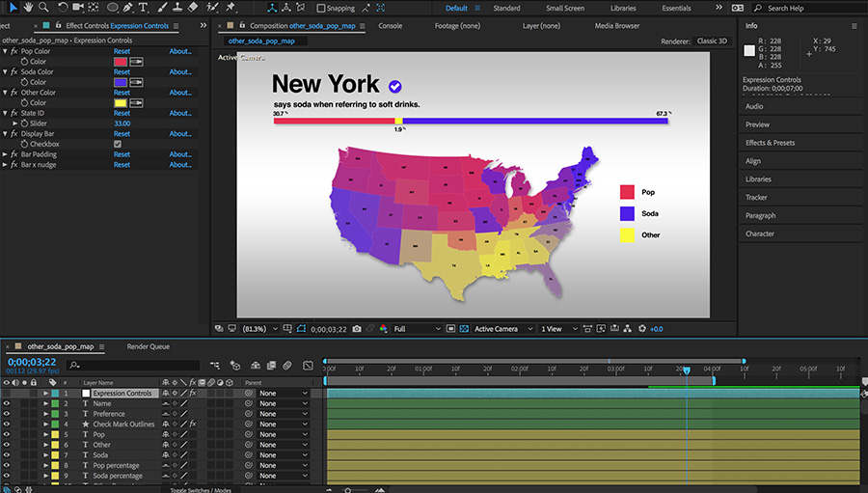
Task: Select the Rotation tool
Action: coord(63,7)
